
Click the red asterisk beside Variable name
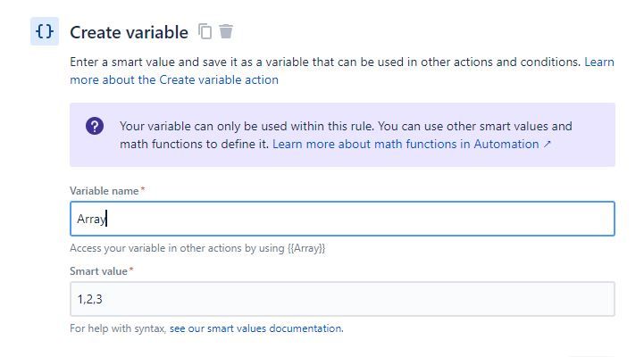tap(143, 189)
